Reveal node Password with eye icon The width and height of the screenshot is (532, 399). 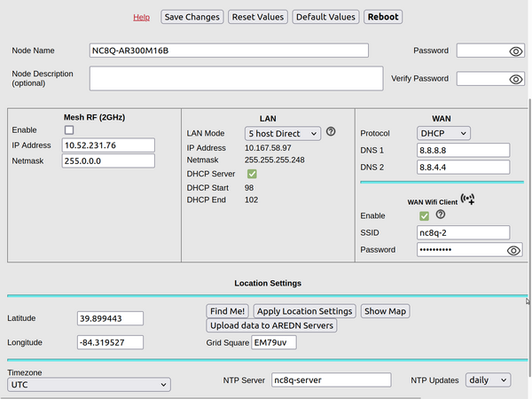coord(516,51)
